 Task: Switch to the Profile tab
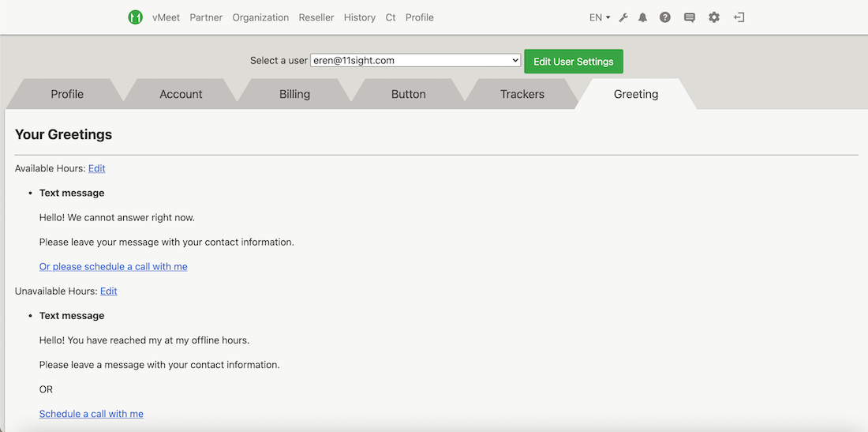click(x=67, y=94)
